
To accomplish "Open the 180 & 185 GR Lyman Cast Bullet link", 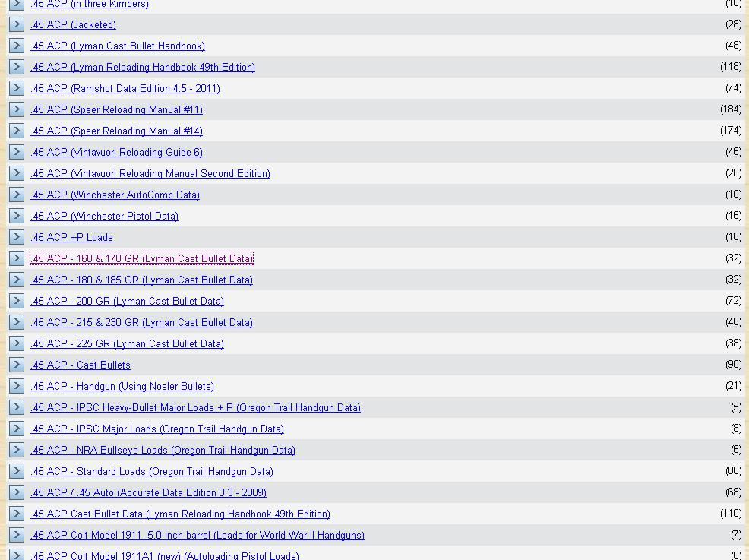I will coord(141,280).
